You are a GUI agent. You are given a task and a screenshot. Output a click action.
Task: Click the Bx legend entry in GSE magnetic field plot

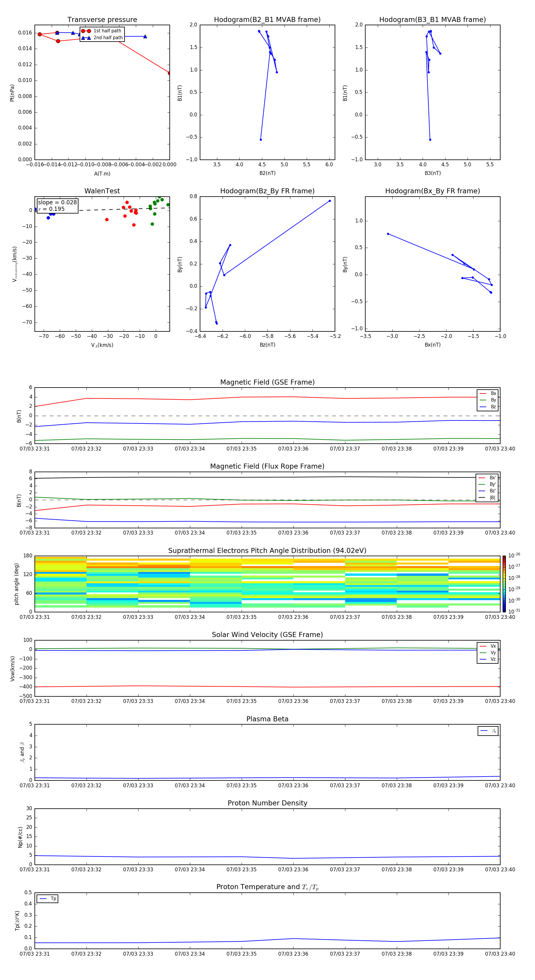488,393
